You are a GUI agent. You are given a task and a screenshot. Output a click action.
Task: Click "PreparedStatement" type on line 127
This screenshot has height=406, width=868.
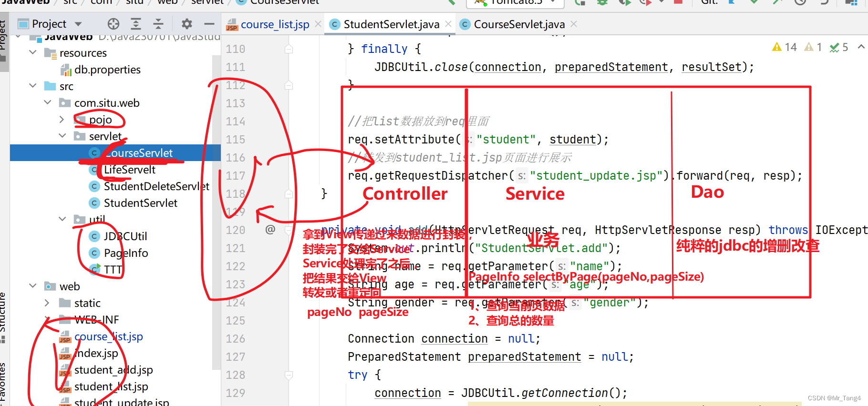(404, 357)
